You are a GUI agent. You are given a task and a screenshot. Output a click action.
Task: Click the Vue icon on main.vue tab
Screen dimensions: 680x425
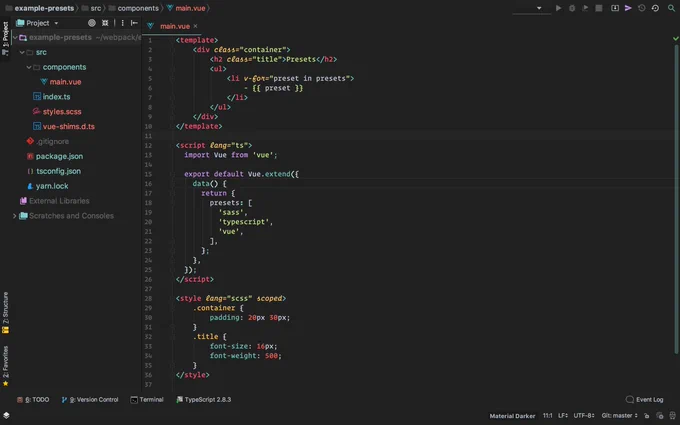click(150, 26)
